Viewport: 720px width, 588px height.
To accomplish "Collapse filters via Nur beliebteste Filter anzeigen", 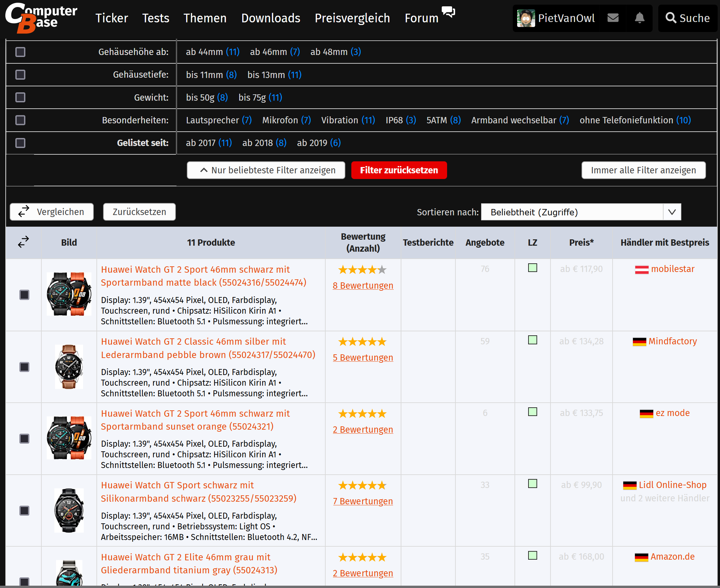I will pos(266,170).
